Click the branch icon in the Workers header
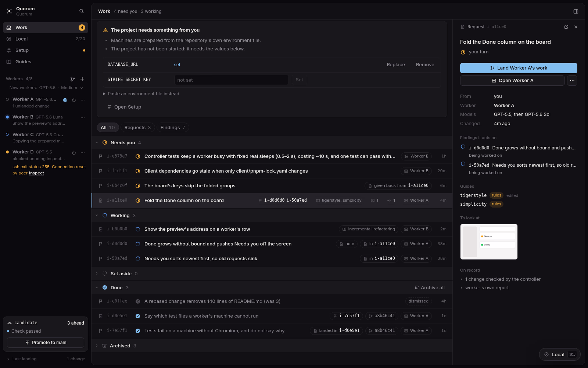The height and width of the screenshot is (368, 588). tap(73, 79)
